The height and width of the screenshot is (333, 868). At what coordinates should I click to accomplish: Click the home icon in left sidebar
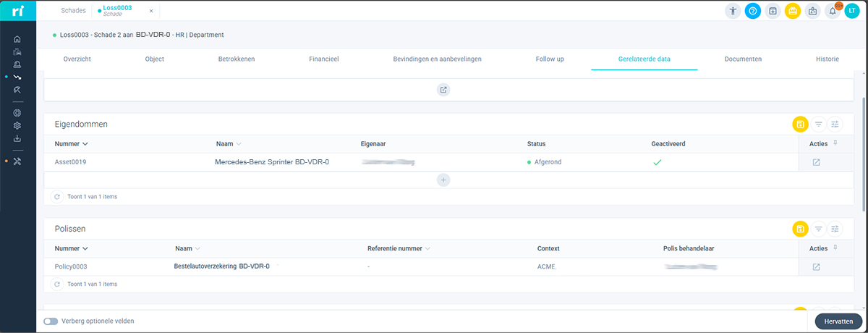[17, 39]
